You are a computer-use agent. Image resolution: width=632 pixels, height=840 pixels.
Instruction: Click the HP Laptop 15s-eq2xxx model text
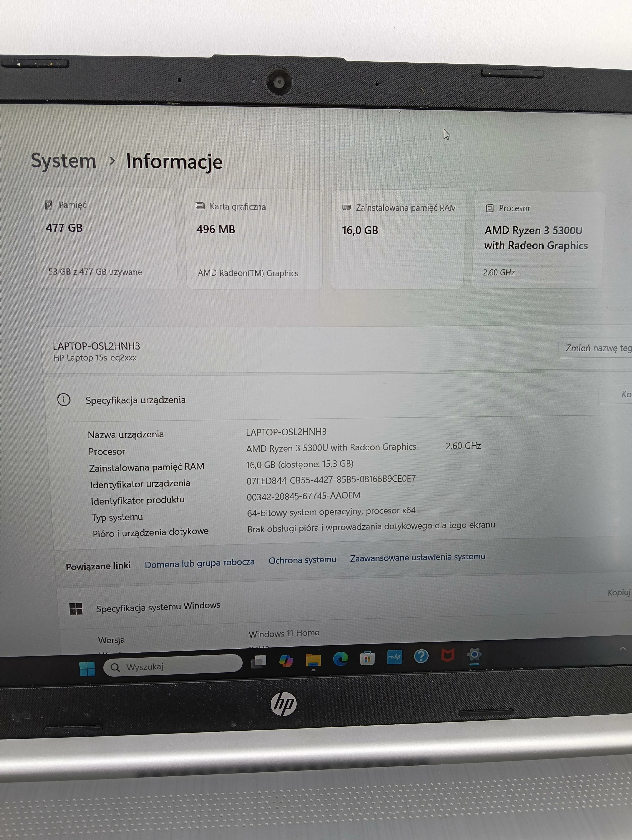(95, 358)
